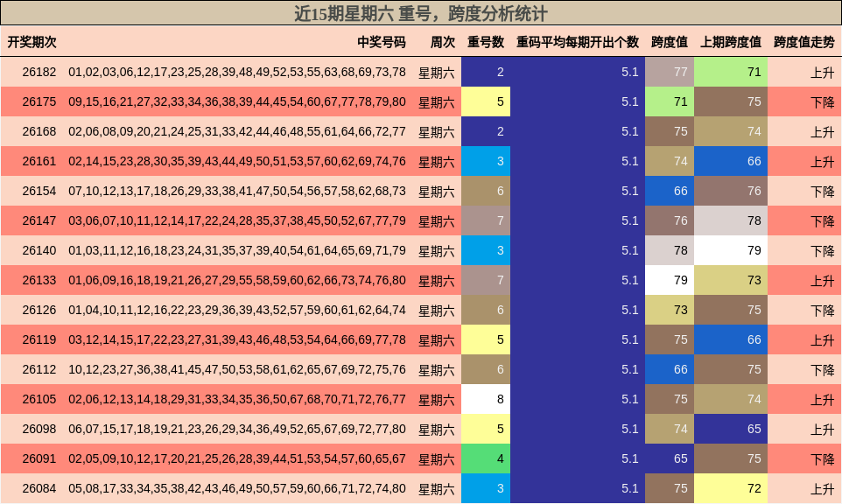Select issue number 26161
The height and width of the screenshot is (504, 842).
pyautogui.click(x=39, y=161)
